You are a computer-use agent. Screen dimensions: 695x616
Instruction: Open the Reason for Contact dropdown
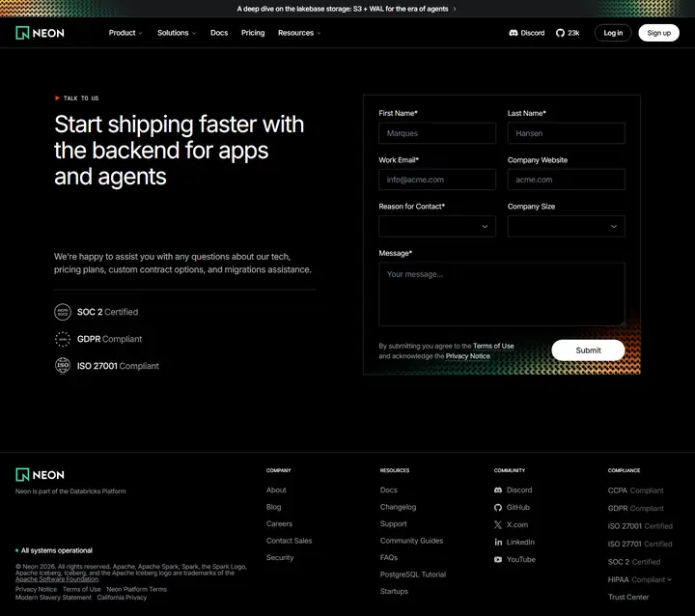coord(437,226)
